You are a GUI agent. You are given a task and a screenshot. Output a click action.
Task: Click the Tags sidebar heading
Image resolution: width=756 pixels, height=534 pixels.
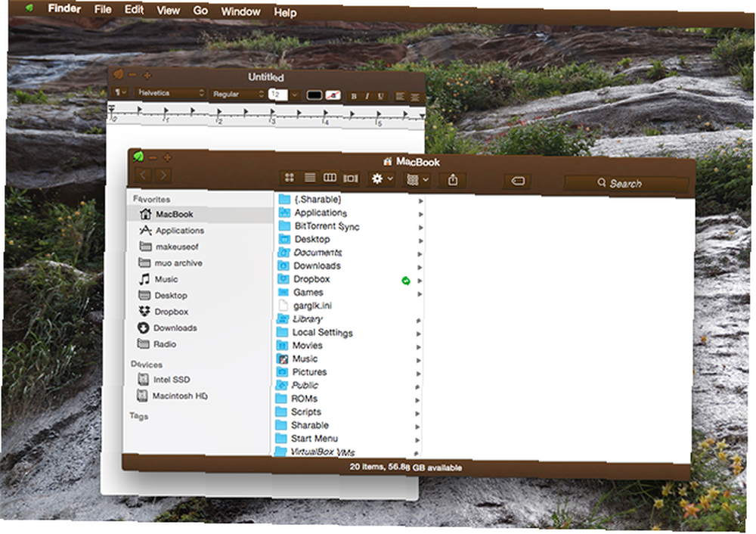139,416
